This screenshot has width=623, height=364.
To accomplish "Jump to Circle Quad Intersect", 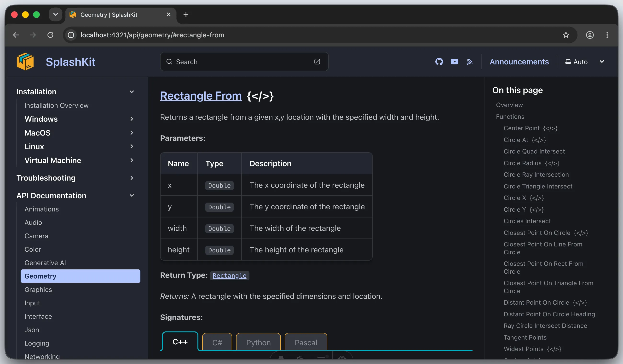I will click(534, 152).
